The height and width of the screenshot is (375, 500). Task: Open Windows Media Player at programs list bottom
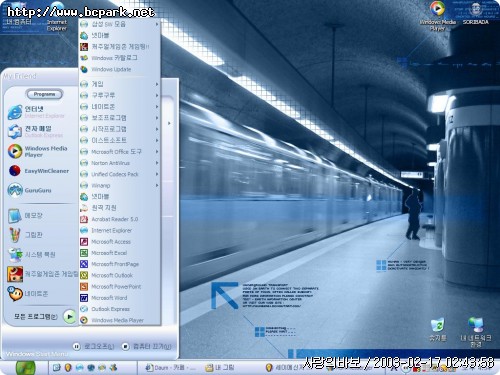[112, 320]
